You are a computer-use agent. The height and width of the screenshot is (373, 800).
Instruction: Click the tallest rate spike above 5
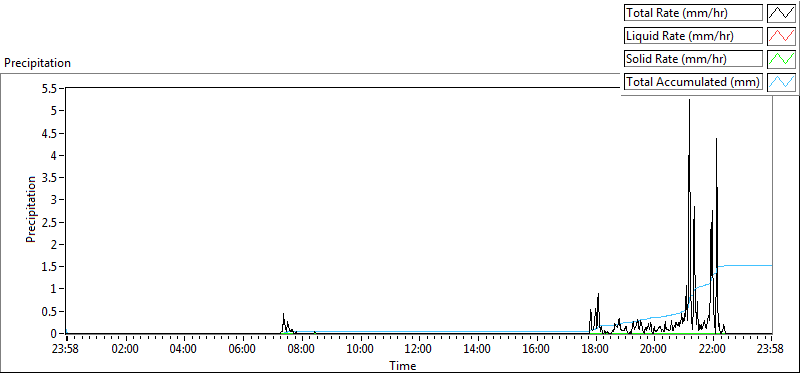click(689, 101)
